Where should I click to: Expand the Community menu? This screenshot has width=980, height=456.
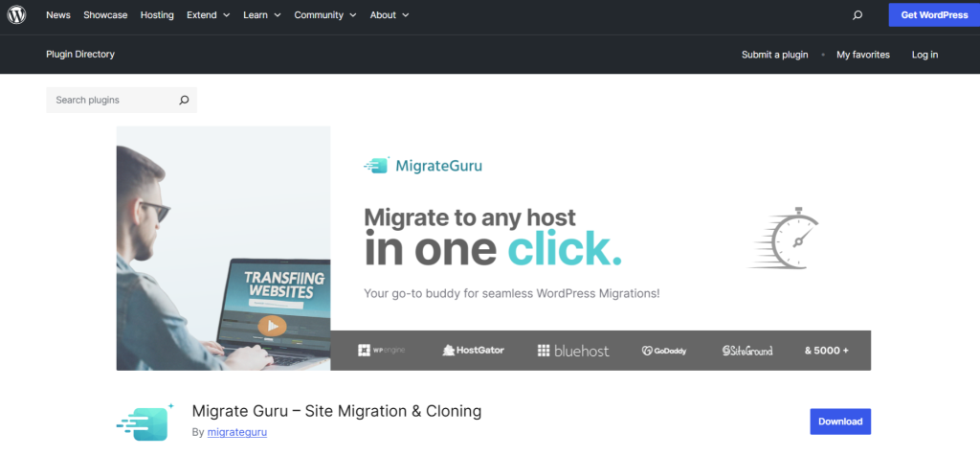click(325, 15)
